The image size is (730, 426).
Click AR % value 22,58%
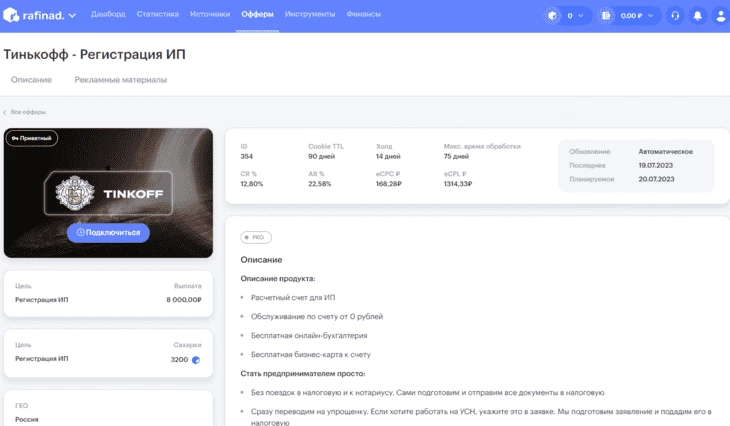(319, 184)
